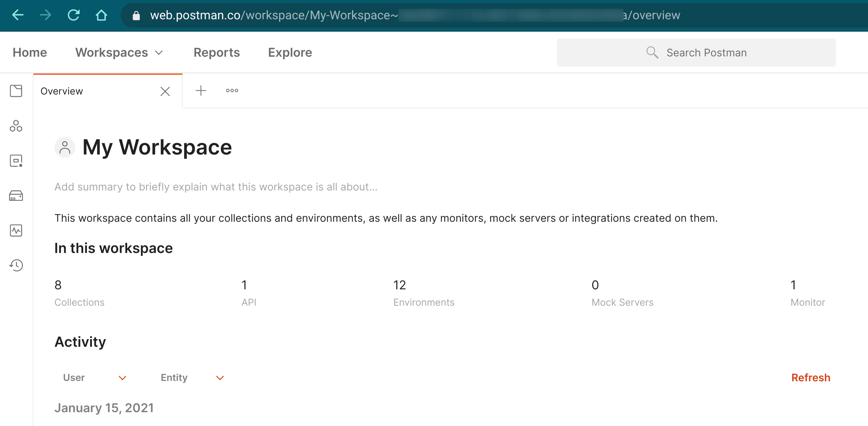Open History sidebar icon
Image resolution: width=868 pixels, height=426 pixels.
[16, 265]
